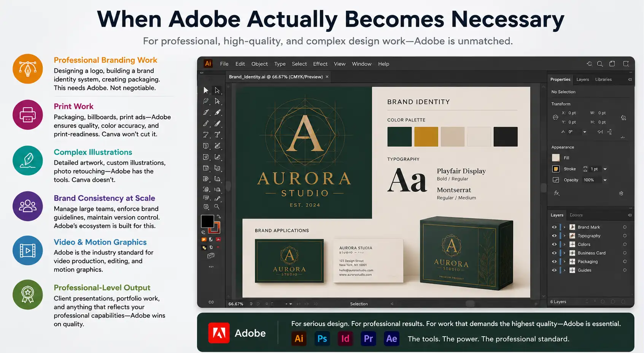Open the Opacity percentage dropdown

click(605, 180)
